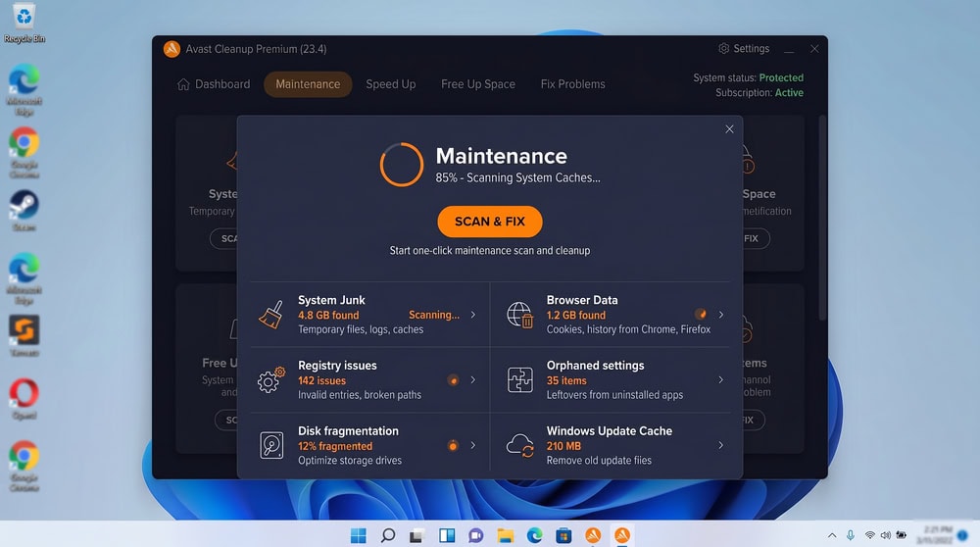Expand the Orphaned settings chevron

pyautogui.click(x=721, y=379)
